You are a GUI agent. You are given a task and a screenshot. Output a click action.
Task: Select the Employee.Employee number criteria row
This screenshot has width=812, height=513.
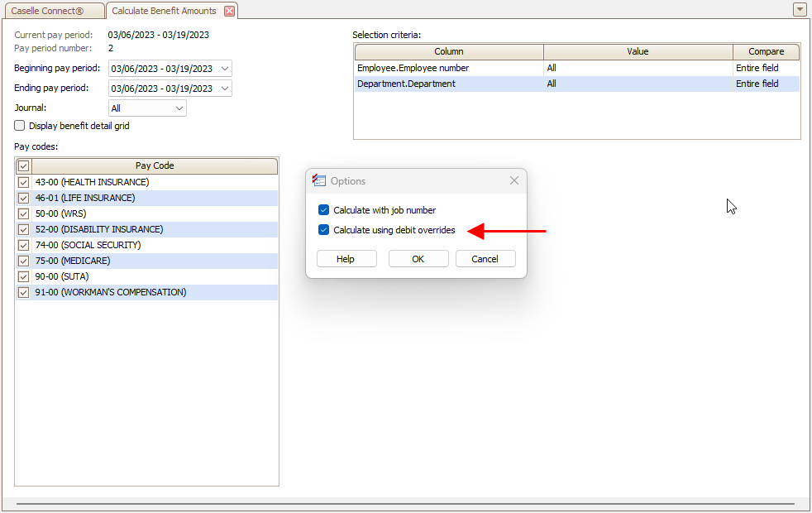(x=577, y=68)
